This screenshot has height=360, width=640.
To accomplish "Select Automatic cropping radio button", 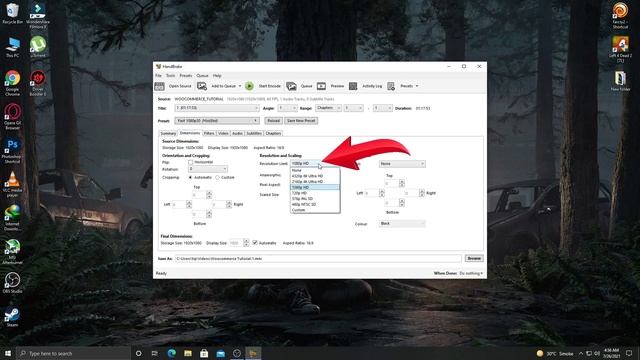I will 190,178.
